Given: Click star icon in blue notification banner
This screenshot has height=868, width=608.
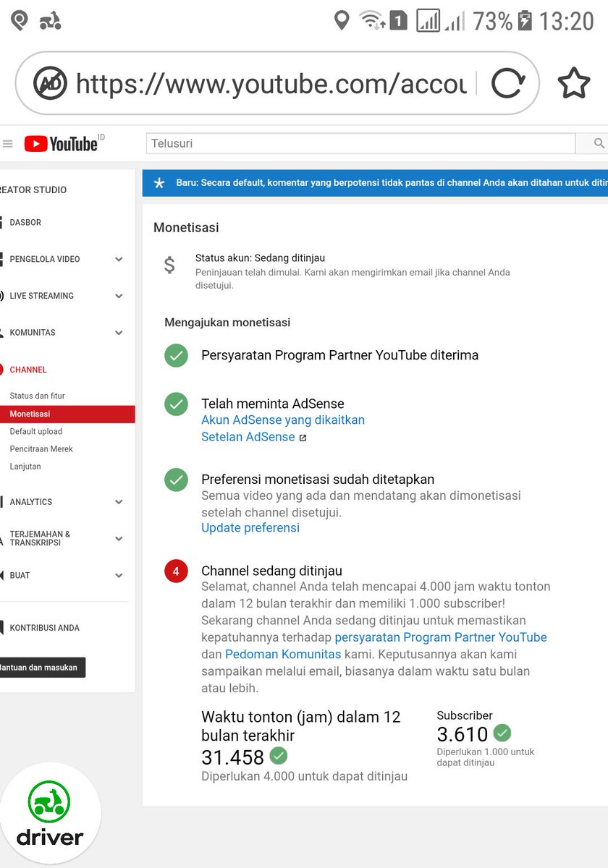Looking at the screenshot, I should pos(159,183).
